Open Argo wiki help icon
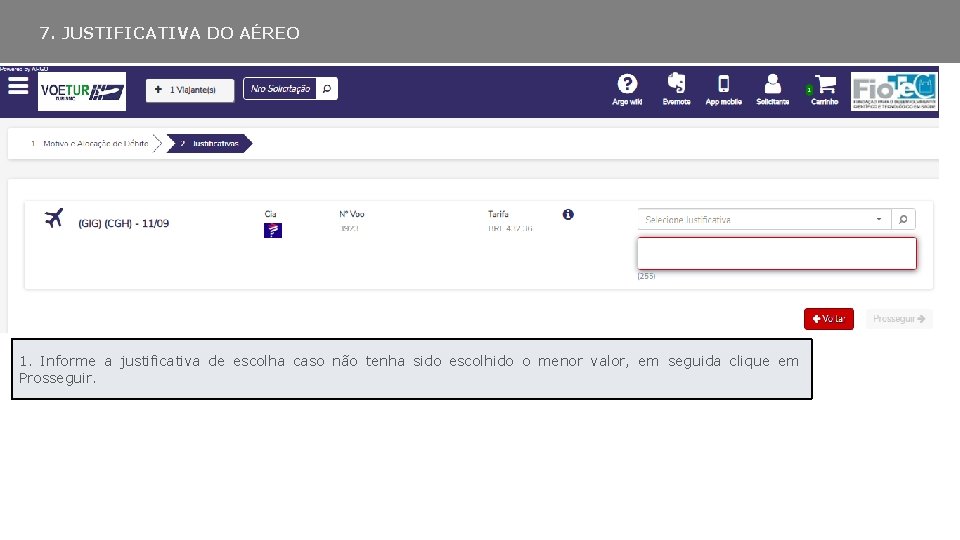The height and width of the screenshot is (540, 960). tap(627, 89)
